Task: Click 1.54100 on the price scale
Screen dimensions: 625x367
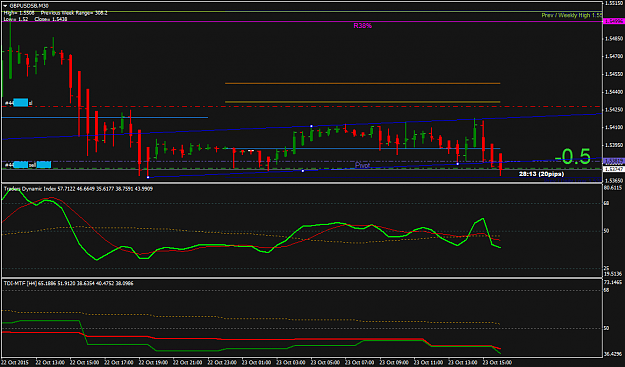Action: [614, 128]
